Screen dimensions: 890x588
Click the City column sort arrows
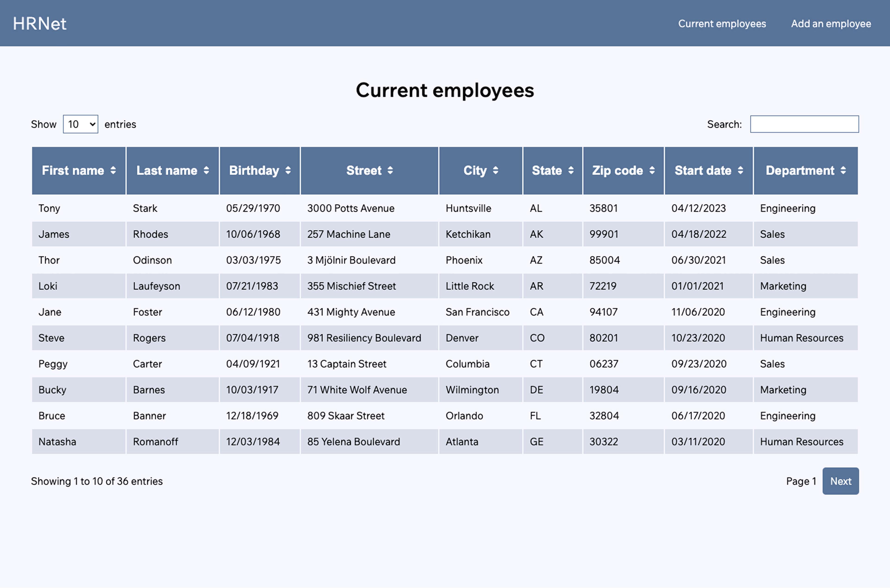point(496,171)
